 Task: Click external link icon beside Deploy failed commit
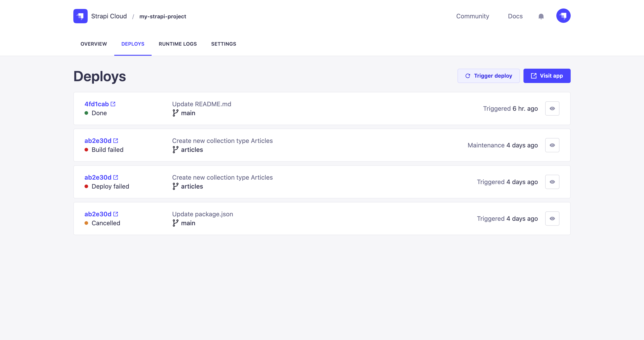(116, 177)
